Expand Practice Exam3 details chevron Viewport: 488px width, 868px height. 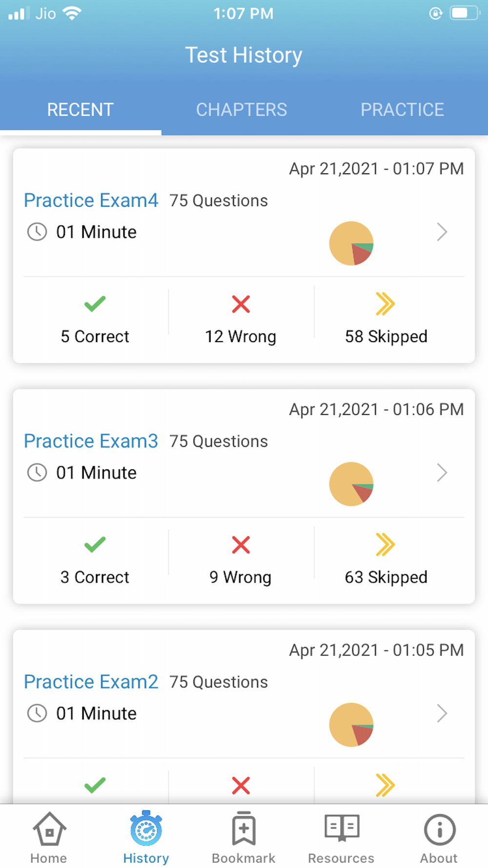442,473
